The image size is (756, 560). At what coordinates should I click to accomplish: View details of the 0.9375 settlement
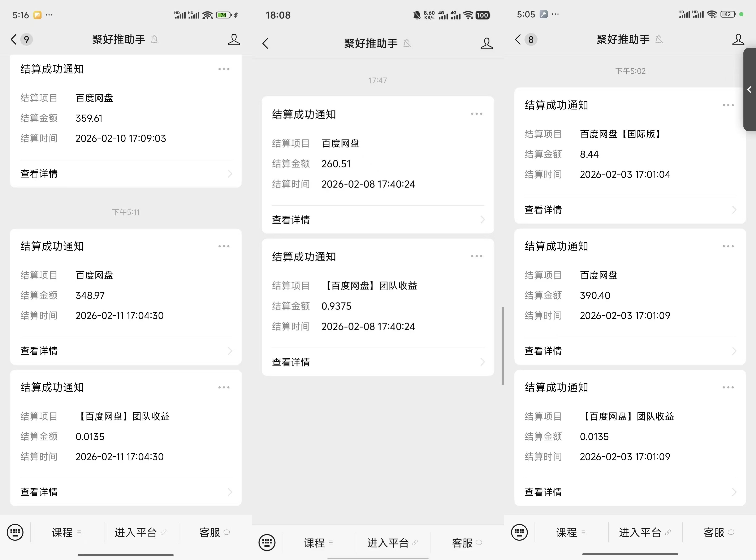tap(378, 362)
